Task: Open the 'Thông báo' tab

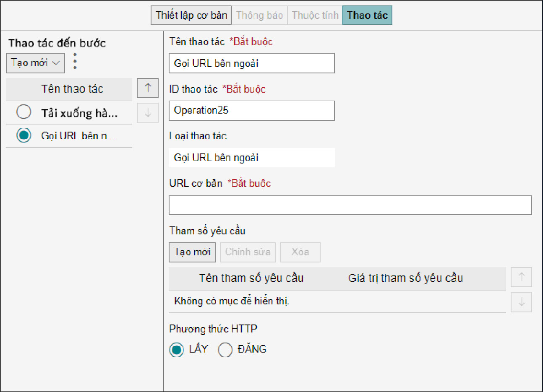Action: tap(259, 15)
